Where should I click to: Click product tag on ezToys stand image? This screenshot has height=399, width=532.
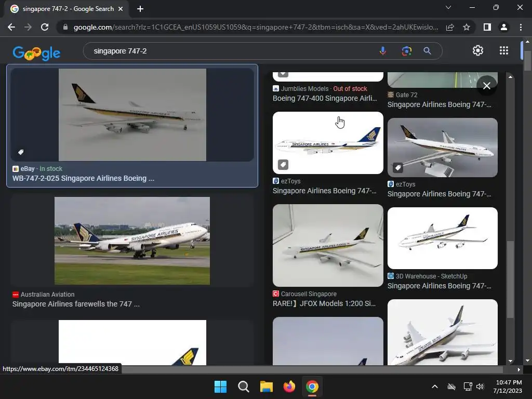(x=397, y=168)
